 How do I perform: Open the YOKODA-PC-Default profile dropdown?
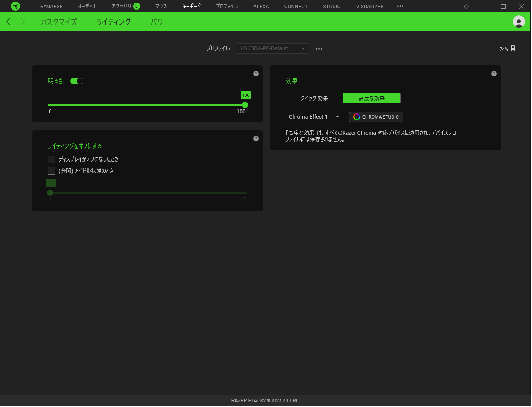[x=273, y=49]
